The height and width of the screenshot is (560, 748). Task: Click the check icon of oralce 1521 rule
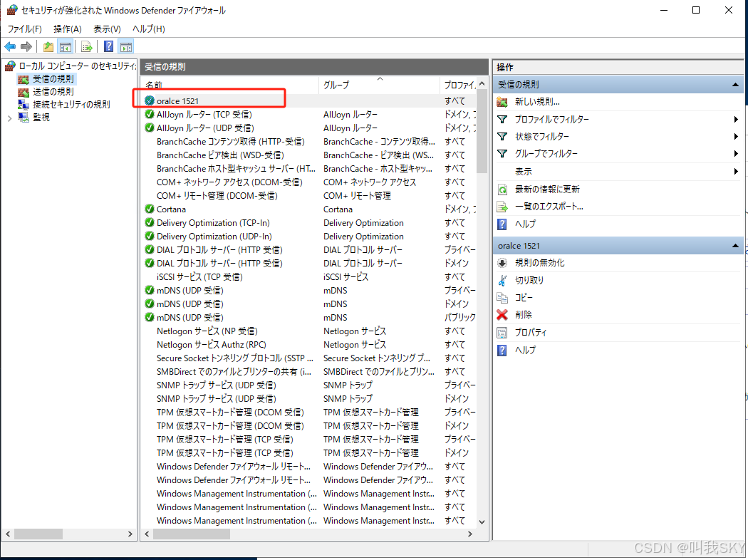tap(150, 100)
